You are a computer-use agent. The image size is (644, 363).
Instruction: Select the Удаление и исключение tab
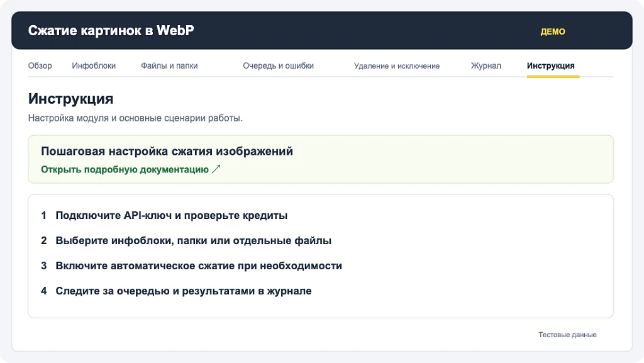click(x=397, y=65)
